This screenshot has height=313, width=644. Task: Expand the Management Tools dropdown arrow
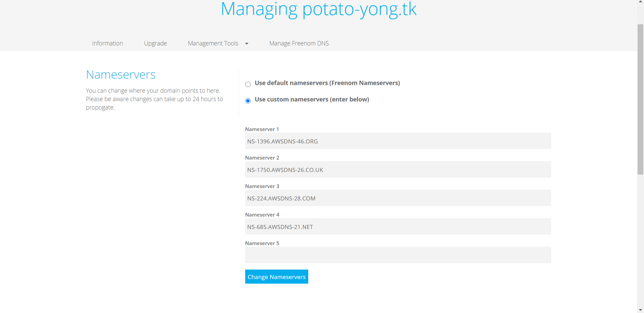pos(247,44)
